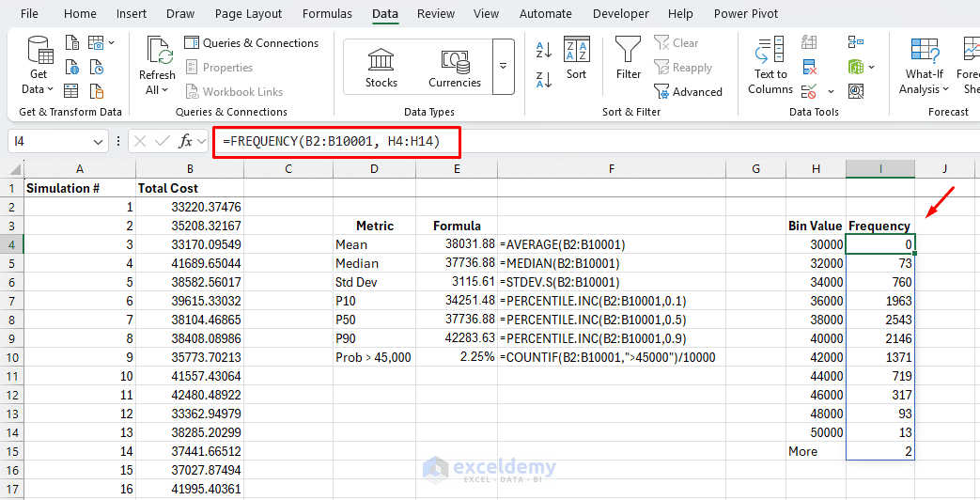The height and width of the screenshot is (500, 980).
Task: Sort A to Z ascending
Action: pyautogui.click(x=544, y=49)
